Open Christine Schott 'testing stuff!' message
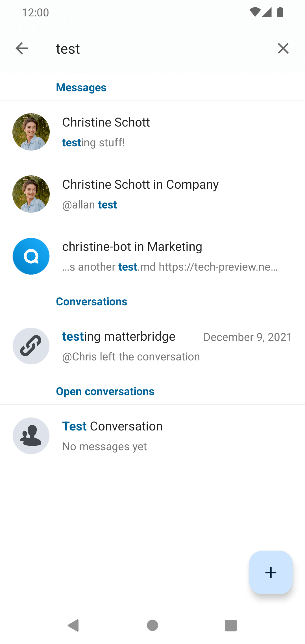The image size is (305, 644). click(x=152, y=132)
